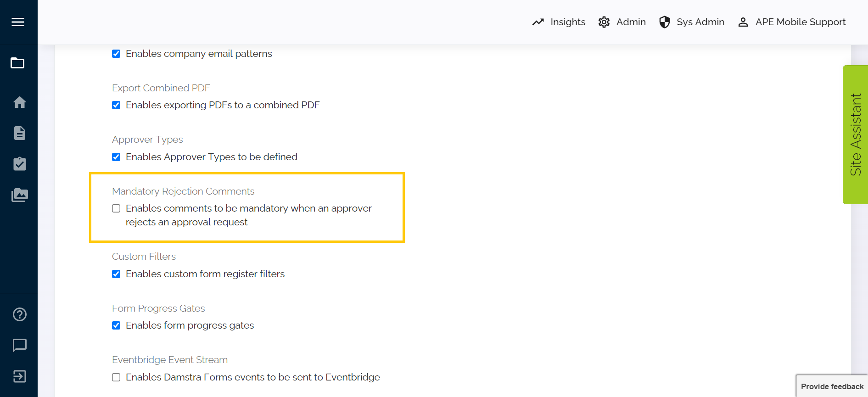Select the clipboard checklist icon in the sidebar

tap(19, 164)
